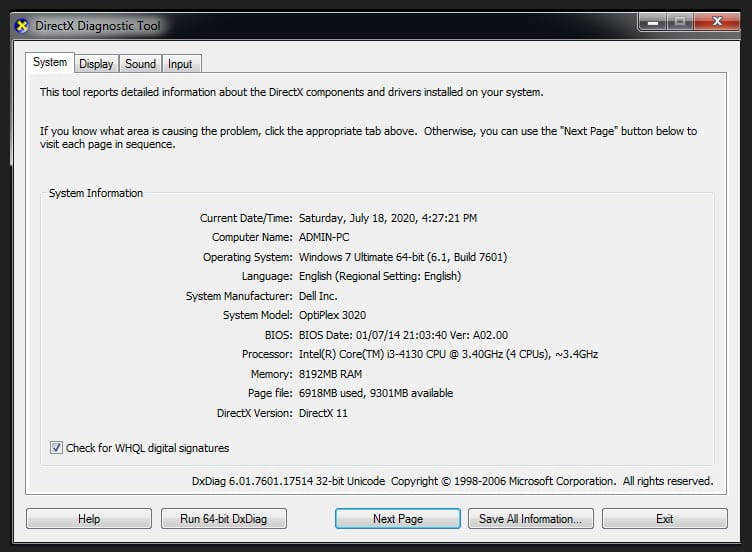Click the Language value English (Regional Setting)

(x=380, y=276)
